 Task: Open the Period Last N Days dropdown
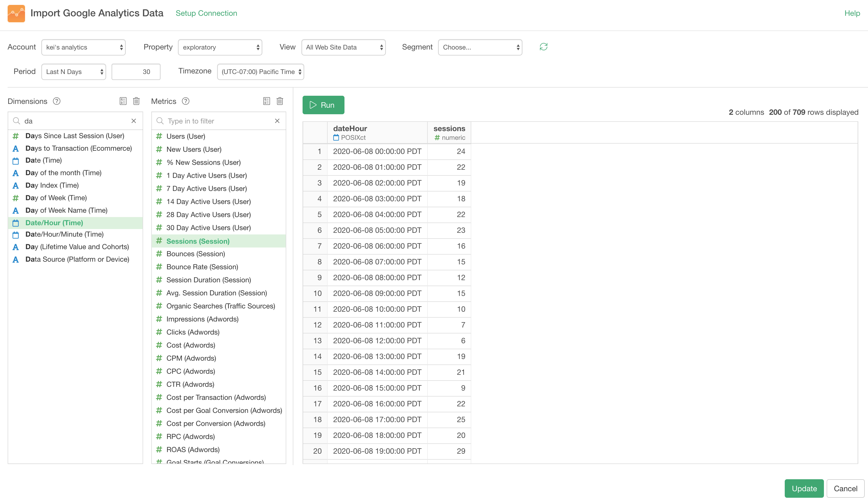pos(74,72)
